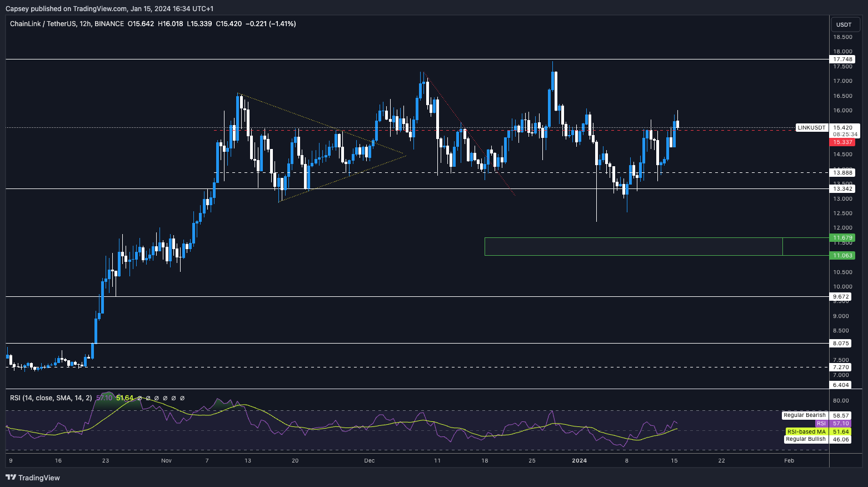Click the Dec label on the time axis

pos(370,460)
